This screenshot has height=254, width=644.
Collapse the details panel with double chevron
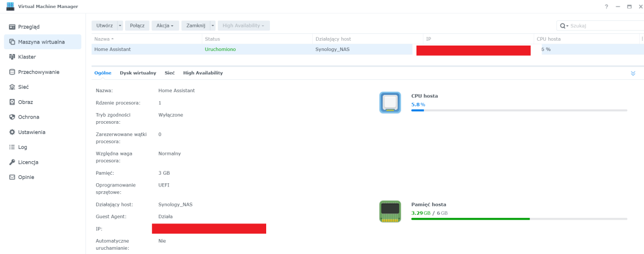[633, 73]
